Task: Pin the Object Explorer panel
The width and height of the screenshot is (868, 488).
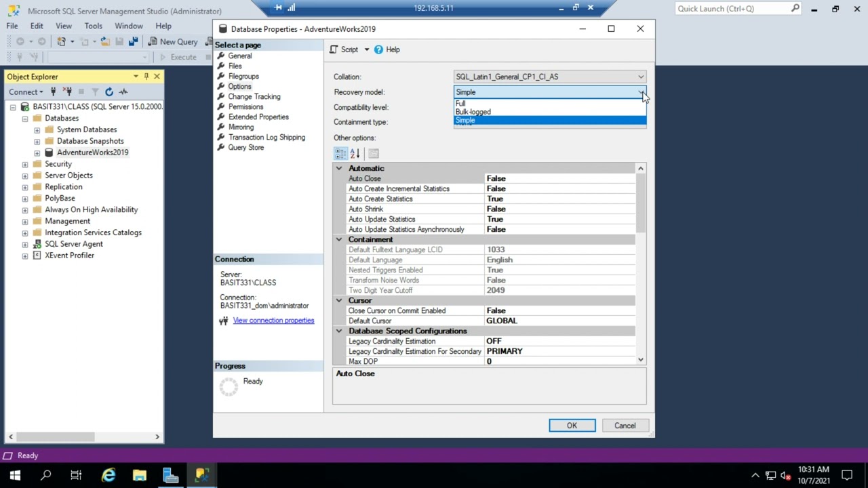Action: click(146, 77)
